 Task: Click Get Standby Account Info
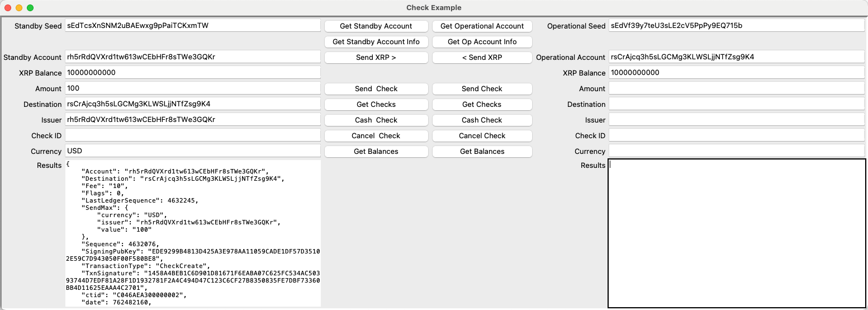click(x=376, y=41)
